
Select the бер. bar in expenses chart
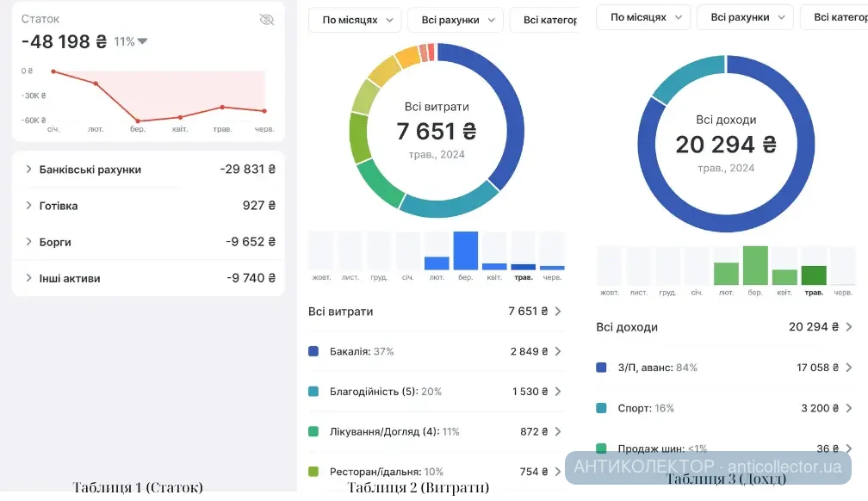pyautogui.click(x=465, y=251)
